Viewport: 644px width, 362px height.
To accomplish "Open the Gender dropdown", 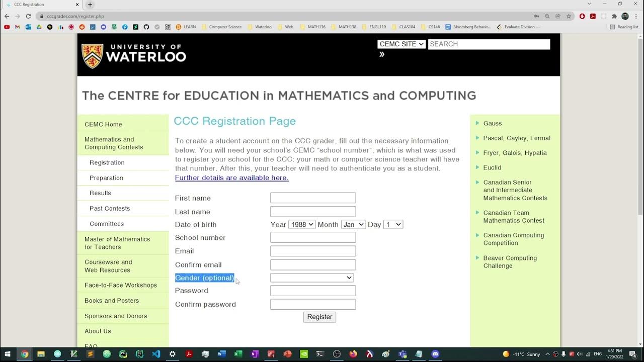I will 312,278.
